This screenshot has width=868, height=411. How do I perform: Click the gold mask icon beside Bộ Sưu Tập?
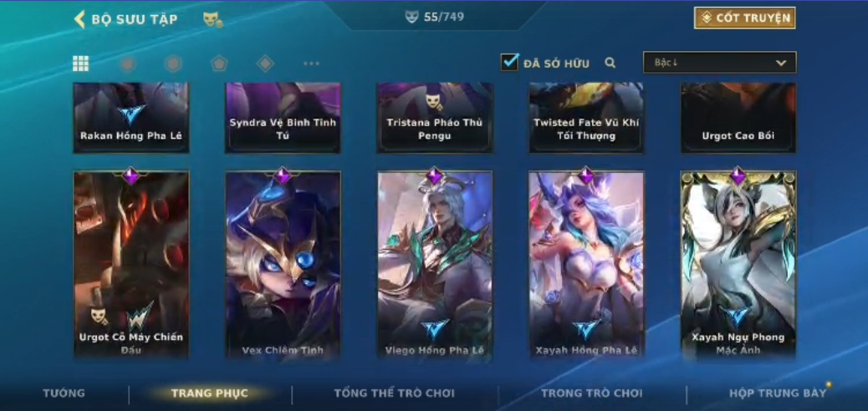point(212,20)
